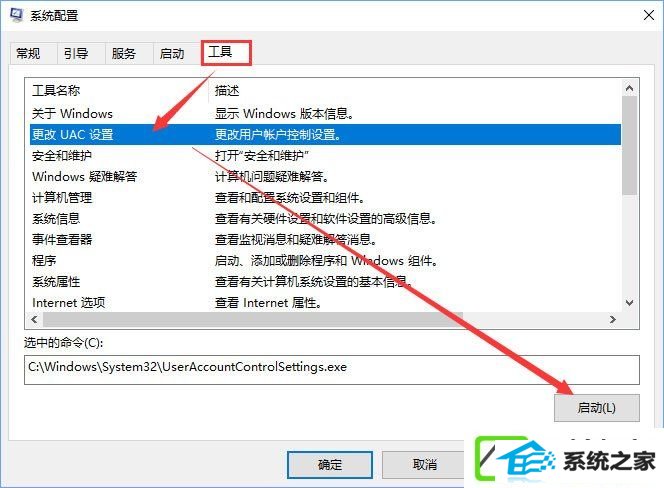Click the 系统配置 title bar icon
The height and width of the screenshot is (488, 664).
16,15
